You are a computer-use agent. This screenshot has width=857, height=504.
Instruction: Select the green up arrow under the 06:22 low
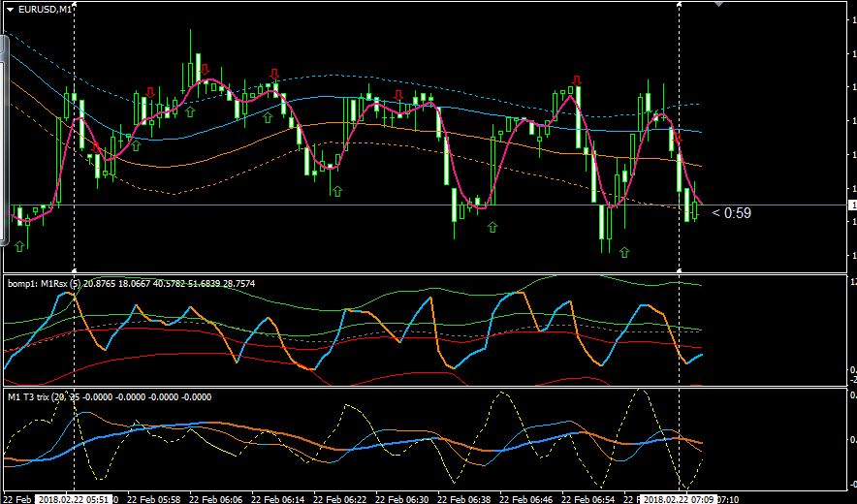(x=337, y=191)
